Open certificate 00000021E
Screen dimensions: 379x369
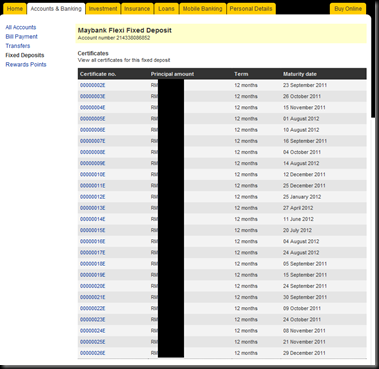tap(93, 297)
